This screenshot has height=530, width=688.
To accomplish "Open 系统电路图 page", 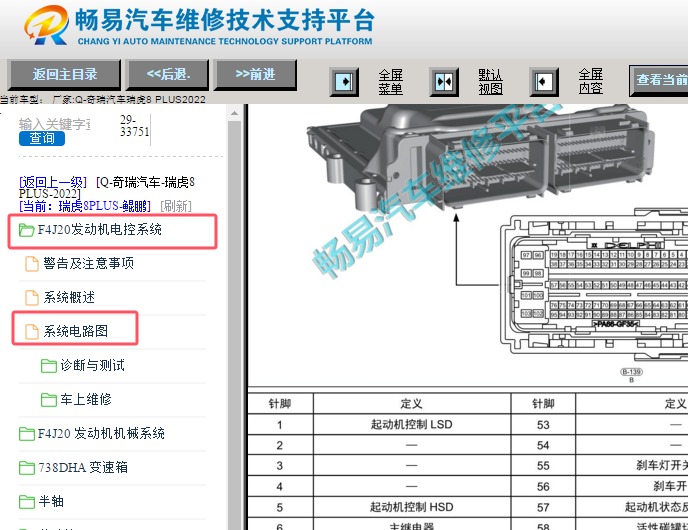I will (75, 331).
